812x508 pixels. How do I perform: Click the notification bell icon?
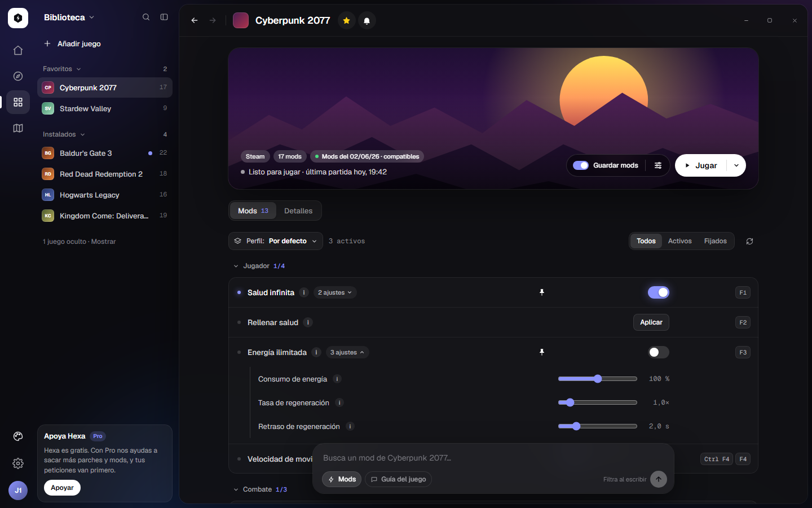367,20
